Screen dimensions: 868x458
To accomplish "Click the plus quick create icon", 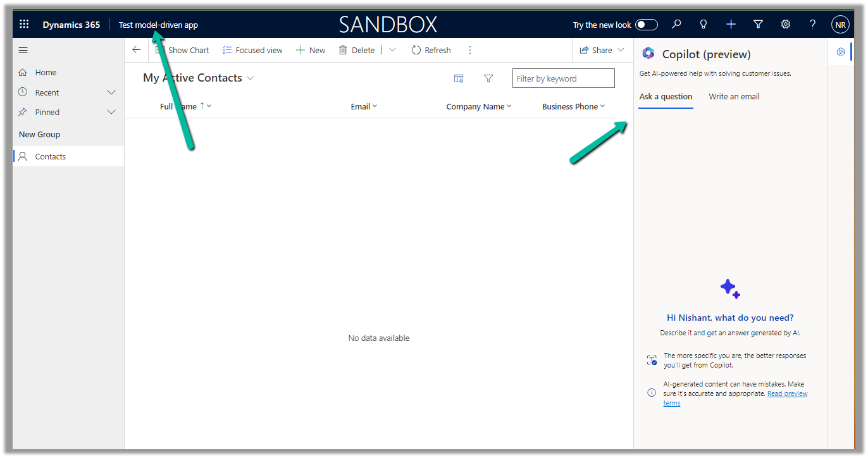I will pos(731,25).
